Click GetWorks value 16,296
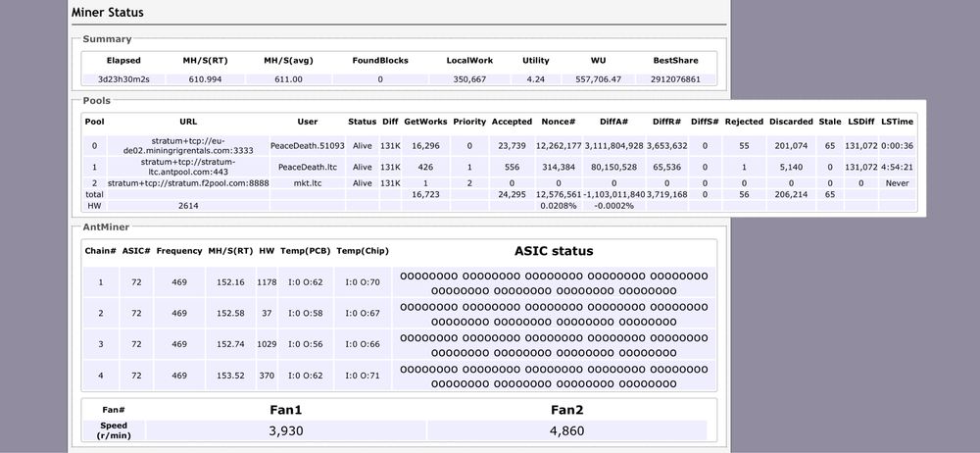 click(425, 146)
